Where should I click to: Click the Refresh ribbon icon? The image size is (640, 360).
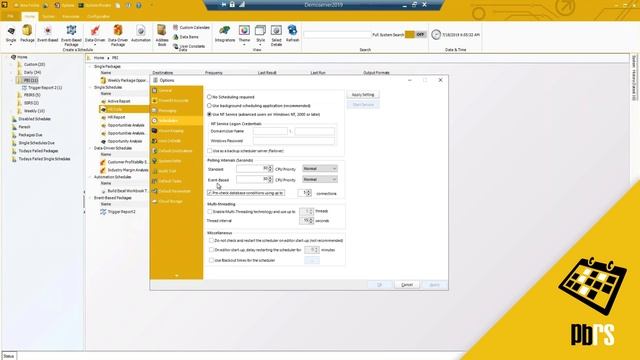(293, 33)
